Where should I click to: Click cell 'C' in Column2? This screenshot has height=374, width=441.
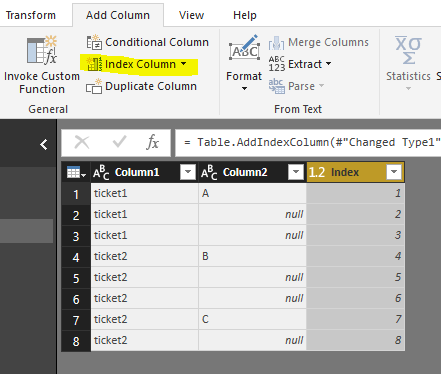252,319
